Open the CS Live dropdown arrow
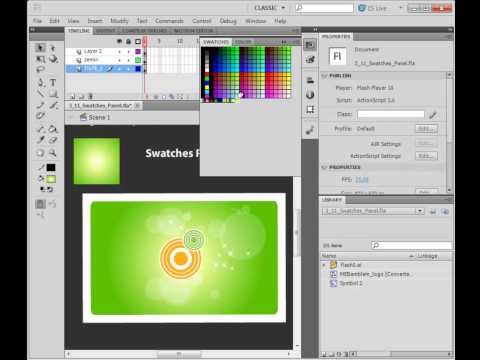Viewport: 480px width, 360px height. 401,8
